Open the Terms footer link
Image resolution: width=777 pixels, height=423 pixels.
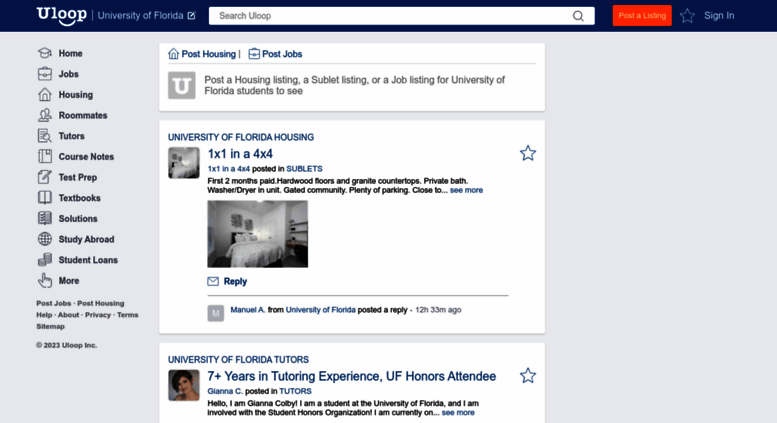click(128, 315)
